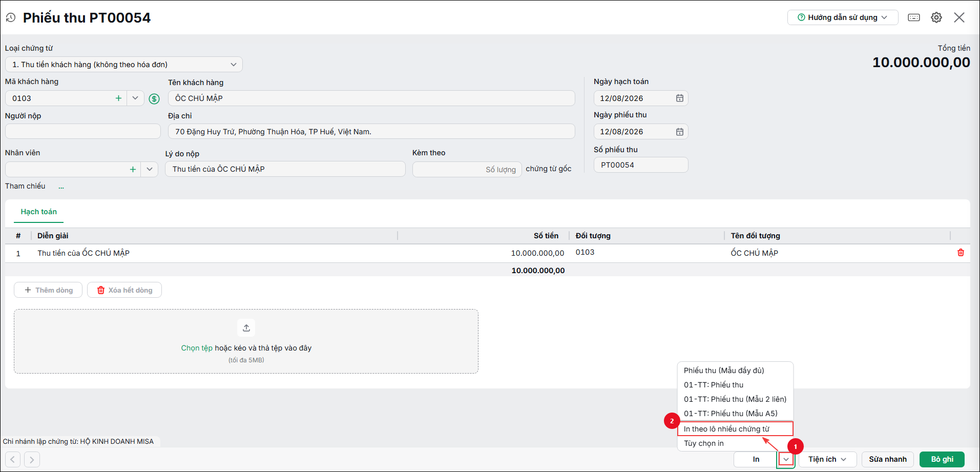Click the Địa chỉ field
This screenshot has width=980, height=472.
tap(371, 131)
